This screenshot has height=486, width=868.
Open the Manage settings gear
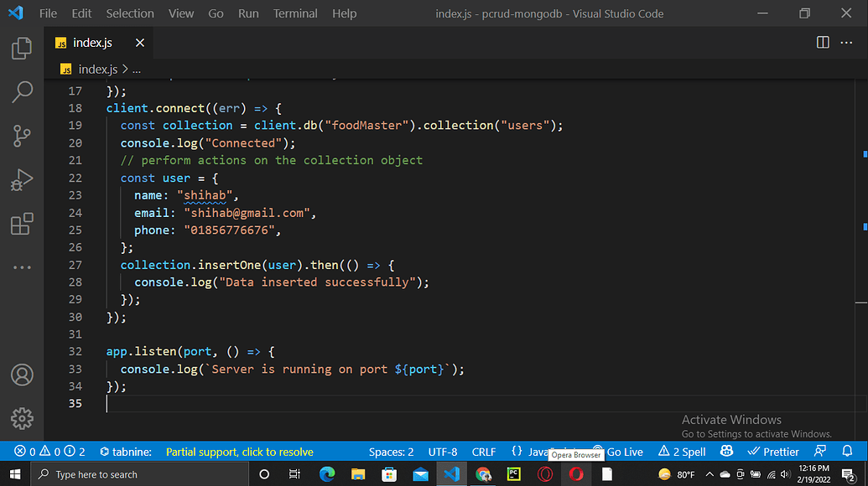[20, 419]
